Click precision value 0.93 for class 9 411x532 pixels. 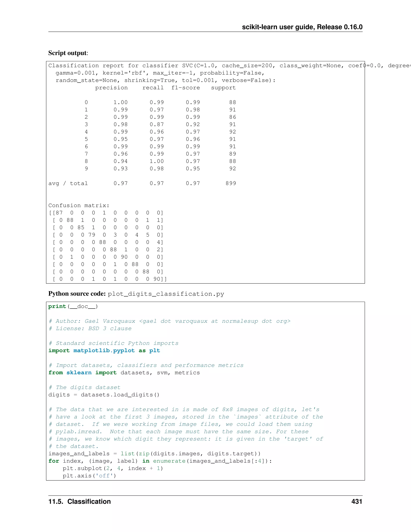coord(121,169)
